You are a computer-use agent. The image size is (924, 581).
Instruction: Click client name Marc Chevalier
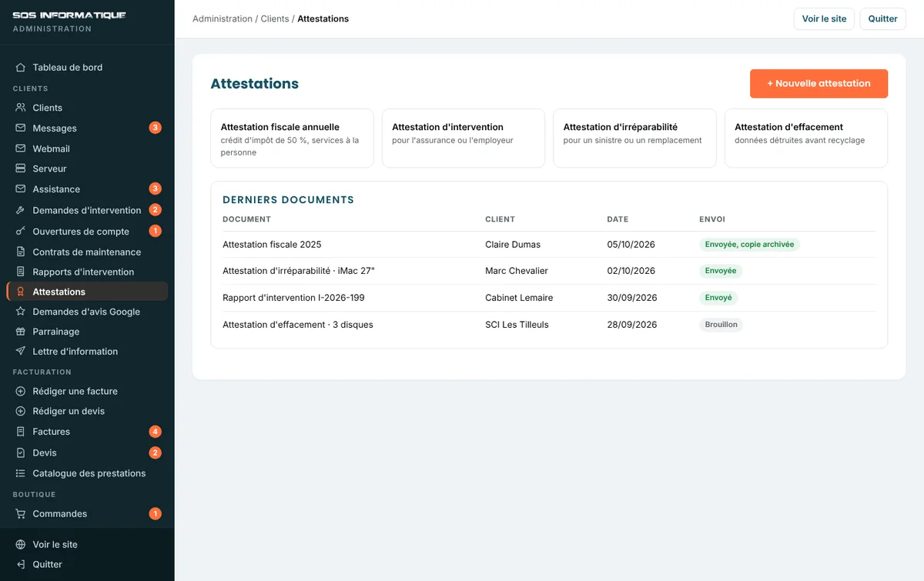[517, 271]
